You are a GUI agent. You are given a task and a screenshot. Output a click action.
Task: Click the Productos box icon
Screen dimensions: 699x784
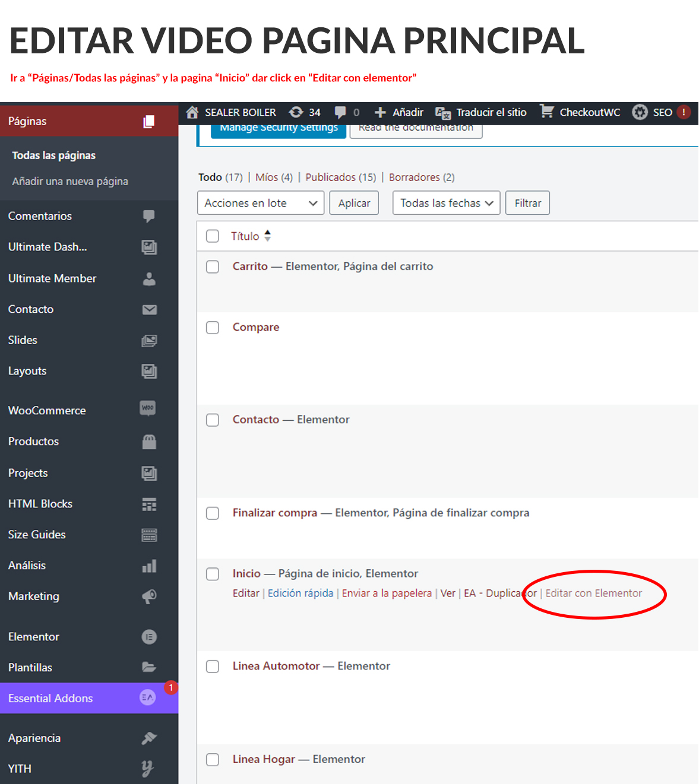(149, 442)
